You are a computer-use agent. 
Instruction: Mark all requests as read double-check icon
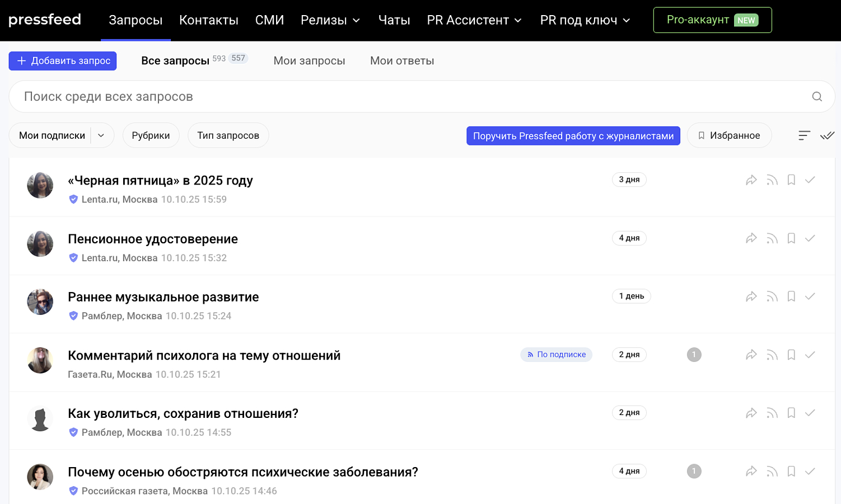coord(827,135)
